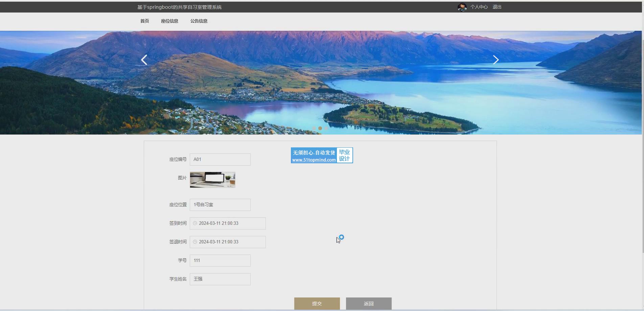
Task: Click clock icon in 签到时间 field
Action: [195, 223]
